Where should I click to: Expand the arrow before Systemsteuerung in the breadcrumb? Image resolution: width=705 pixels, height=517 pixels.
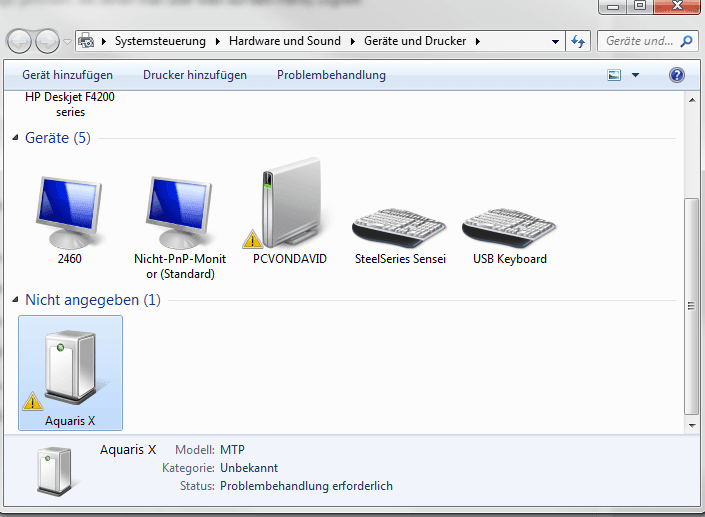[104, 41]
